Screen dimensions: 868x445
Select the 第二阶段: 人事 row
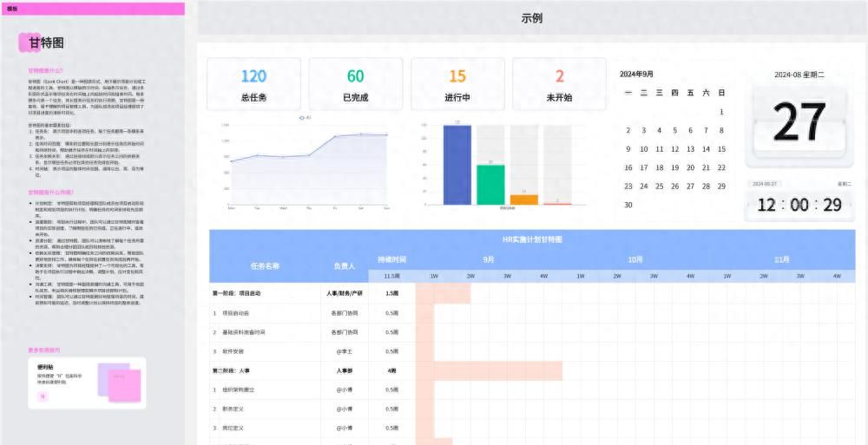(533, 370)
